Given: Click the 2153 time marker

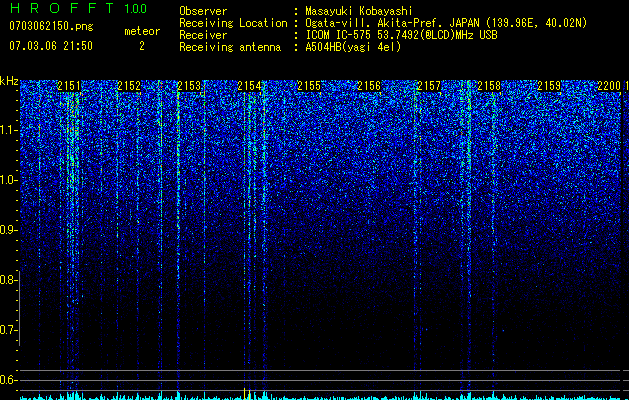Looking at the screenshot, I should (189, 86).
